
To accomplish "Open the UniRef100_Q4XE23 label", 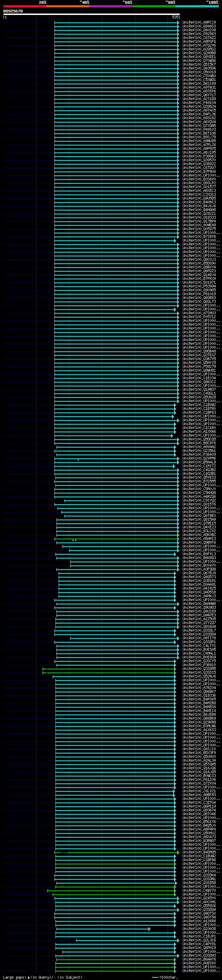I will pos(199,527).
